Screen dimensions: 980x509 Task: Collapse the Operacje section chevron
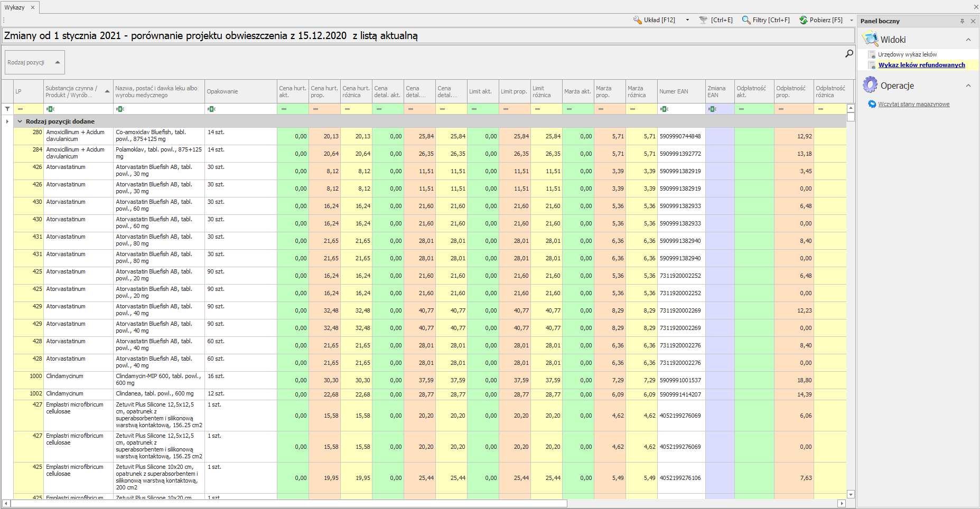pyautogui.click(x=968, y=86)
